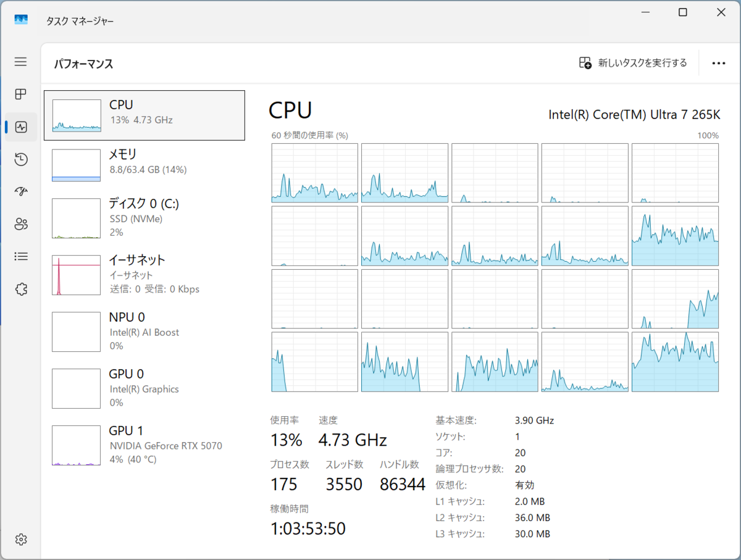Open the navigation menu hamburger icon
The height and width of the screenshot is (560, 741).
coord(20,62)
